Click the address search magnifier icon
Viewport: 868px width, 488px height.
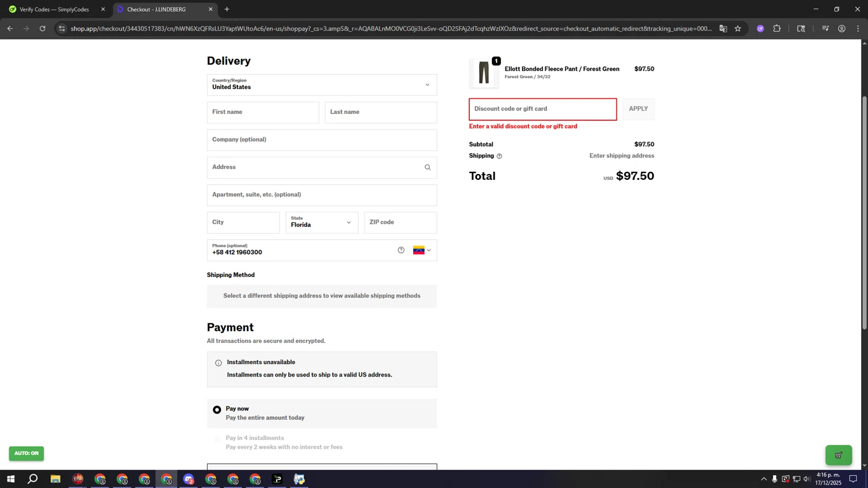coord(428,168)
